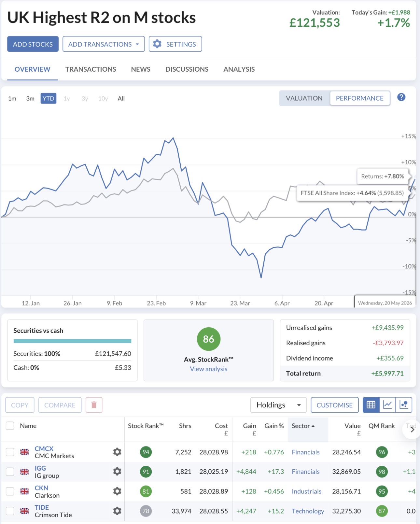Switch to table grid view icon
The height and width of the screenshot is (524, 420).
pos(371,405)
